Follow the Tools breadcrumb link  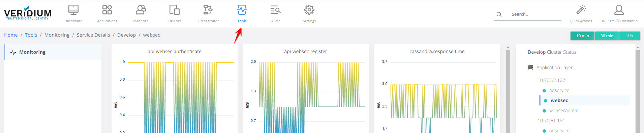(31, 35)
